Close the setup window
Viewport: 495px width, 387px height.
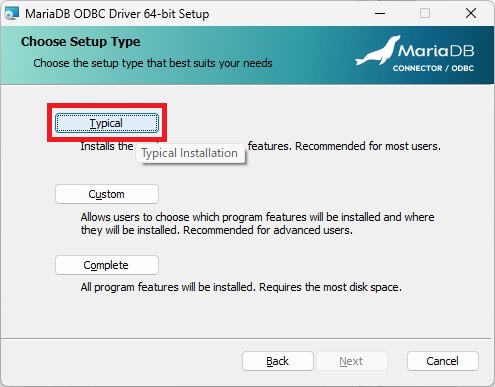click(471, 13)
